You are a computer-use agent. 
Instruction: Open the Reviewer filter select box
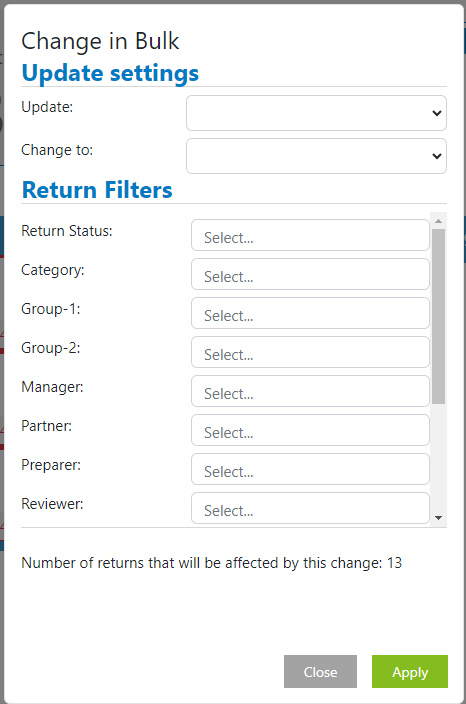click(x=310, y=508)
